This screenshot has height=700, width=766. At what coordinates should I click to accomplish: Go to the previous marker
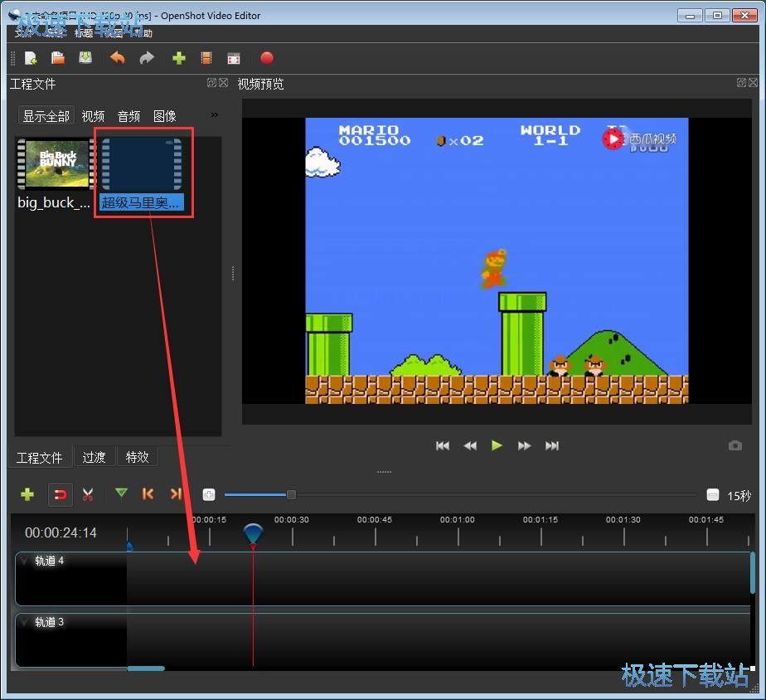[x=148, y=493]
